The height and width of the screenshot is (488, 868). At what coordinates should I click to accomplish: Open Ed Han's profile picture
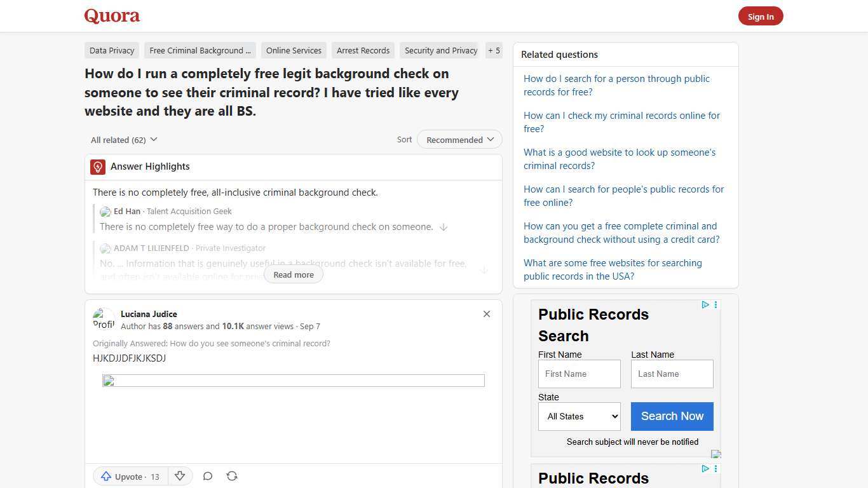[105, 211]
